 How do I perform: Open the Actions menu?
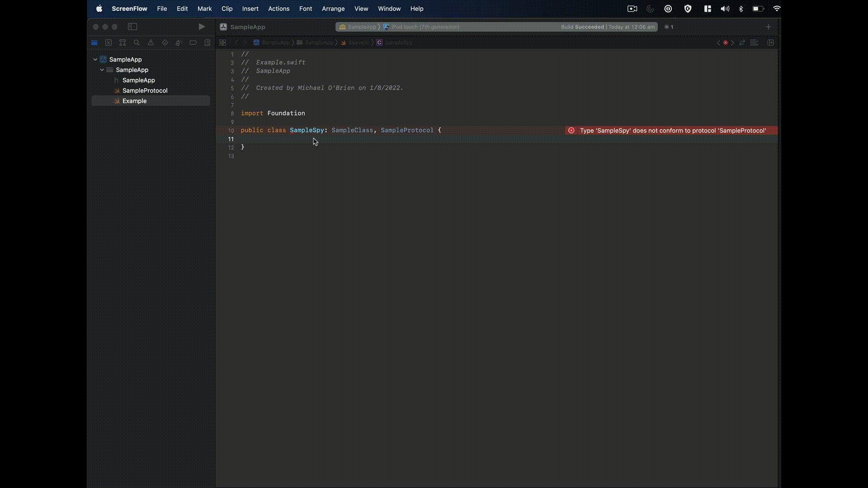278,9
